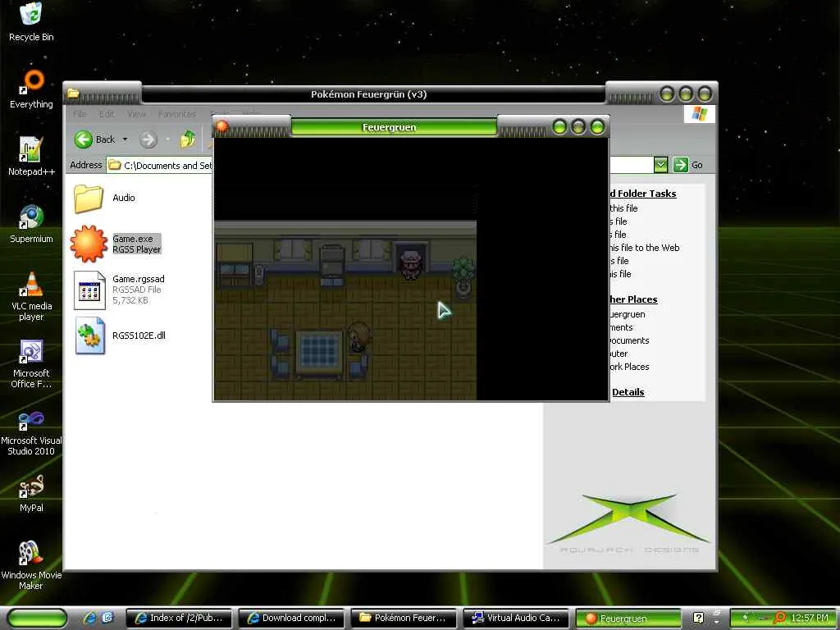The height and width of the screenshot is (630, 840).
Task: Switch to Virtual Audio Cable taskbar button
Action: (517, 619)
